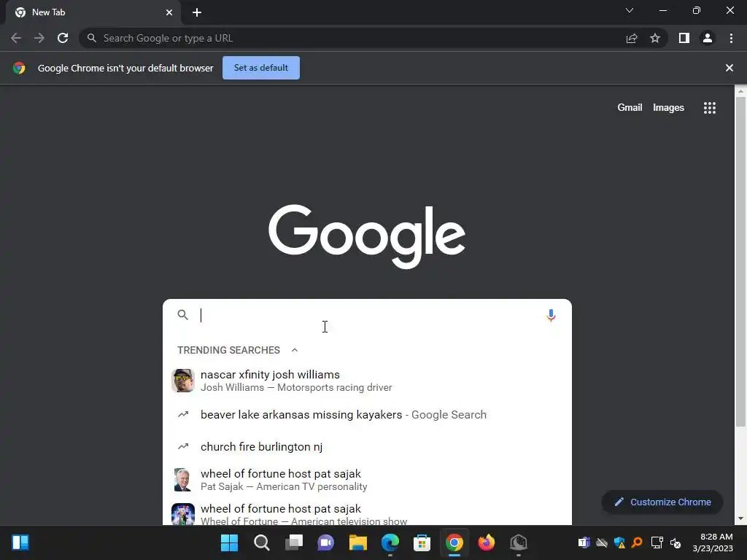This screenshot has height=560, width=747.
Task: Select suggestion nascar xfinity josh williams
Action: (367, 381)
